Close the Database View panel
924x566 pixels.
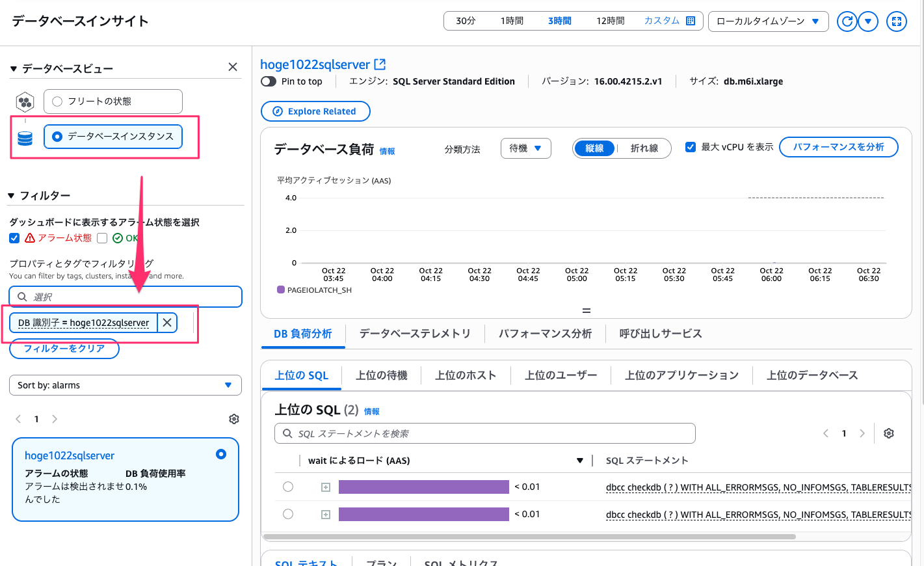coord(233,67)
